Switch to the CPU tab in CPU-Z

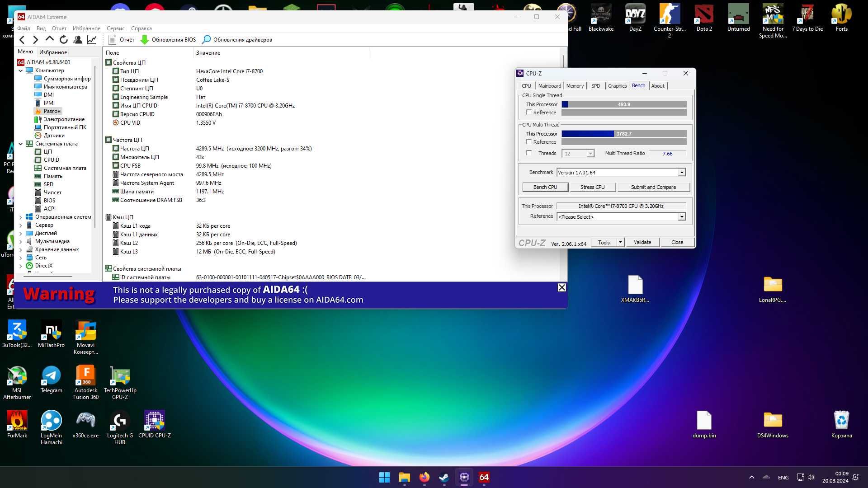tap(526, 86)
